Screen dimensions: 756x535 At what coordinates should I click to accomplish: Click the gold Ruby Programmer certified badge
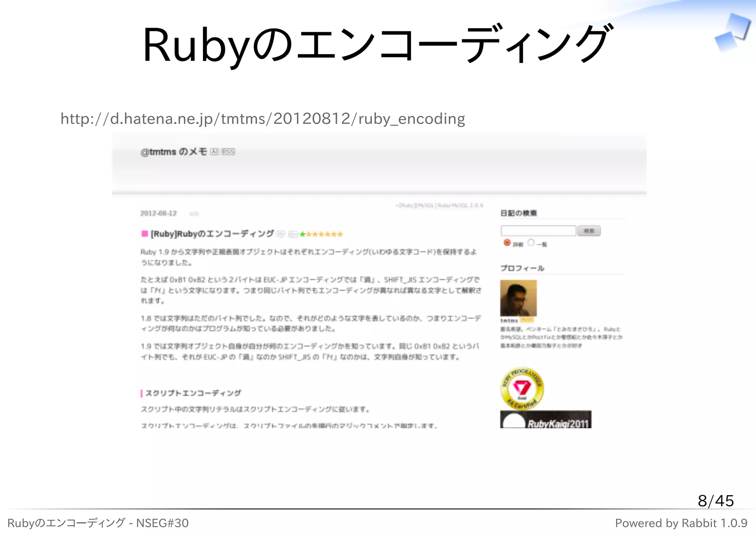[522, 388]
